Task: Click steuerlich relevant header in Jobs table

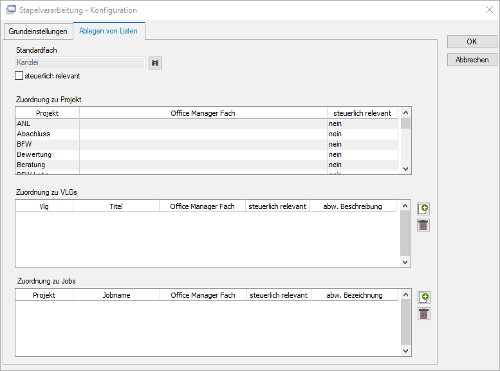Action: (279, 295)
